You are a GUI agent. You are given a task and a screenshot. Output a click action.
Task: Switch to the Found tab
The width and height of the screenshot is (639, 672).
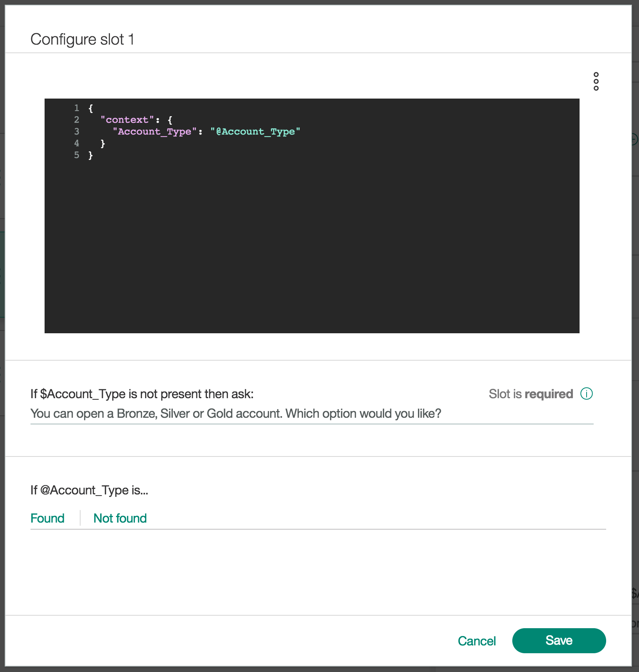47,518
